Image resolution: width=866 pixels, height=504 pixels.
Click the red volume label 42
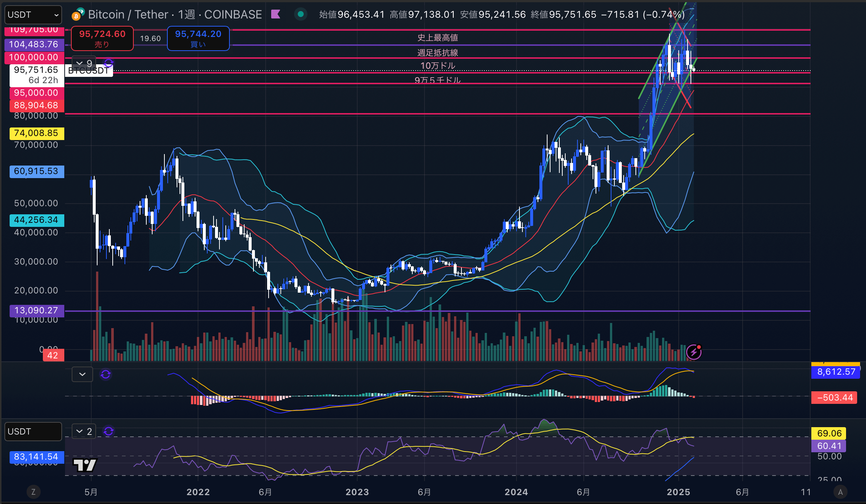point(53,355)
